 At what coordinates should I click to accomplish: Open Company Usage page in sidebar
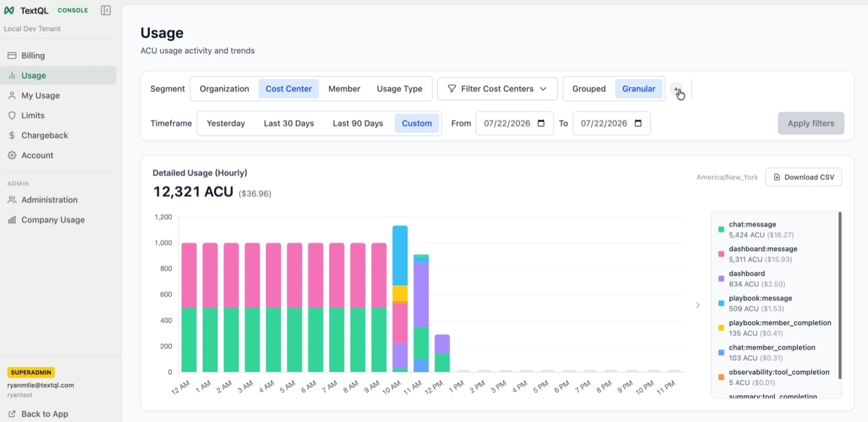click(x=58, y=220)
